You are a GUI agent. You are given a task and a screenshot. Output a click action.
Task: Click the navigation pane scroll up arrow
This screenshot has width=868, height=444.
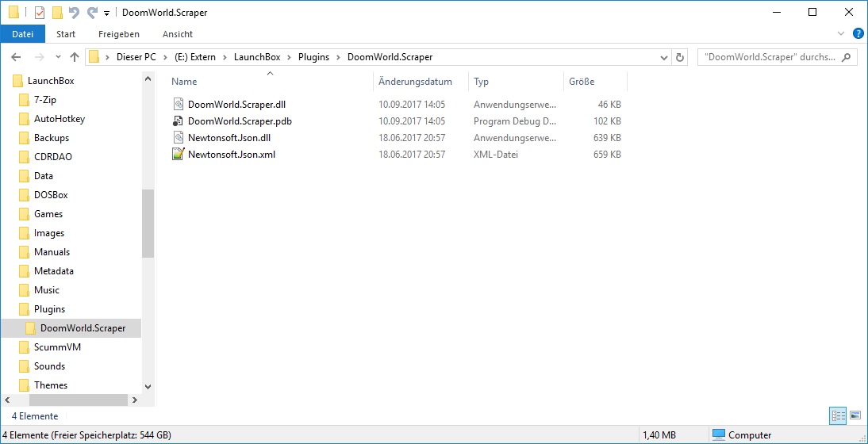[x=148, y=79]
